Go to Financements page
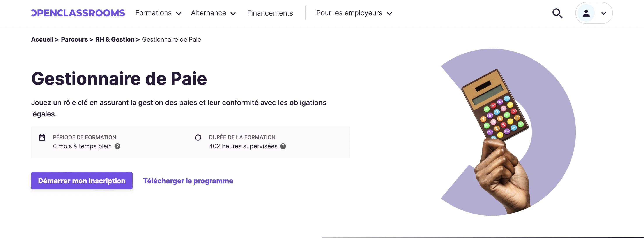 coord(270,13)
